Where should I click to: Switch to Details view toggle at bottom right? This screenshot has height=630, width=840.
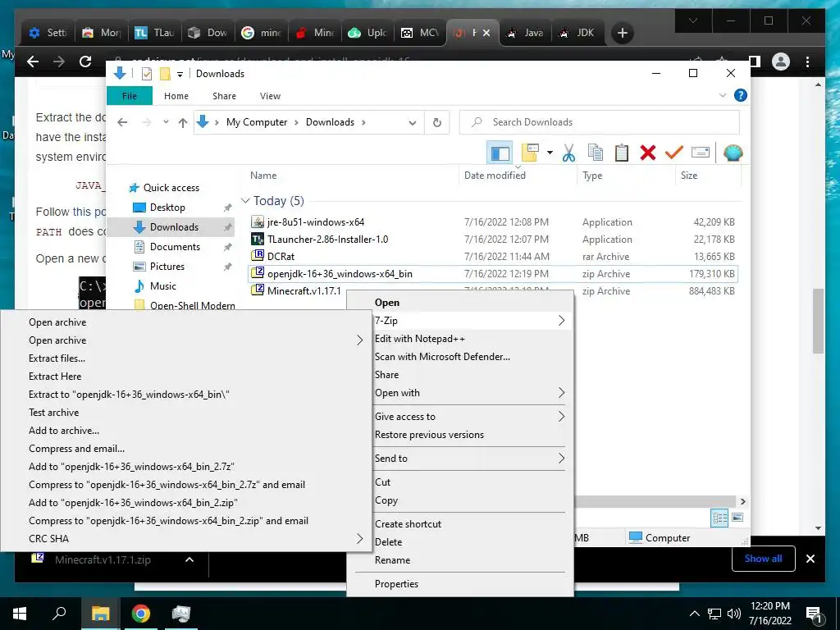(719, 518)
